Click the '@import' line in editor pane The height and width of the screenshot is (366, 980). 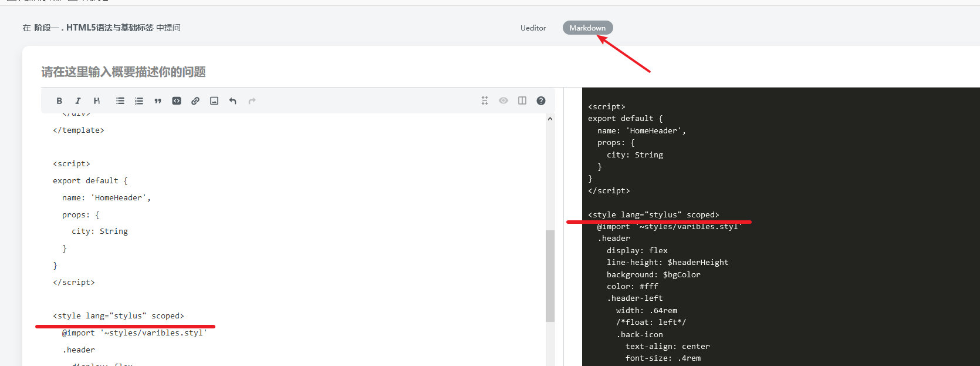pos(134,333)
